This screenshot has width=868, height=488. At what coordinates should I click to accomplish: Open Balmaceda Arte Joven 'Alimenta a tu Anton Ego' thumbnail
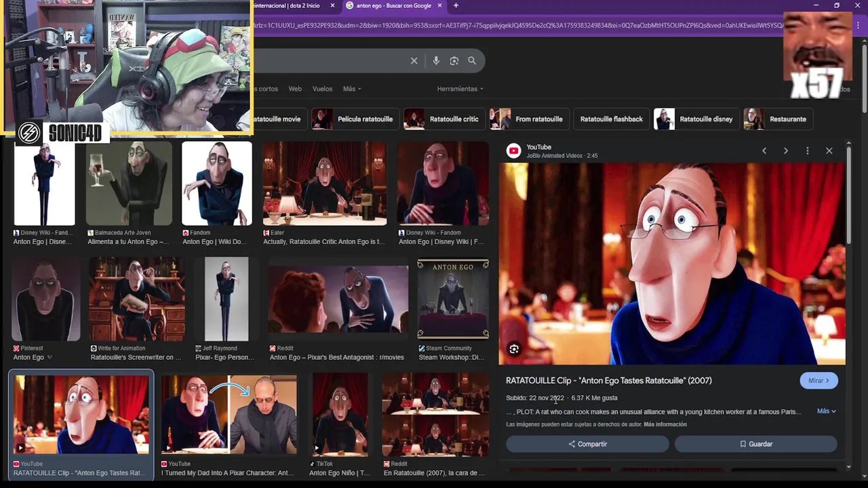point(129,184)
